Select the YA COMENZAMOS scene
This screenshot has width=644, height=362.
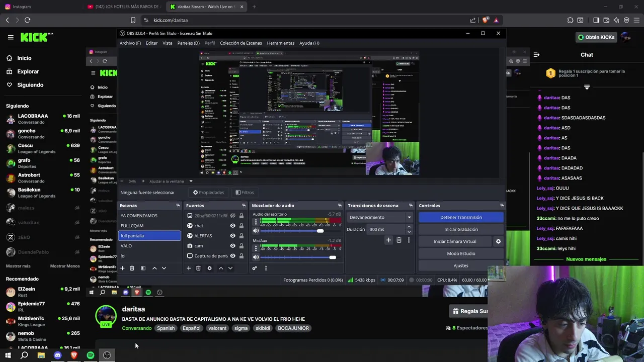pyautogui.click(x=149, y=216)
